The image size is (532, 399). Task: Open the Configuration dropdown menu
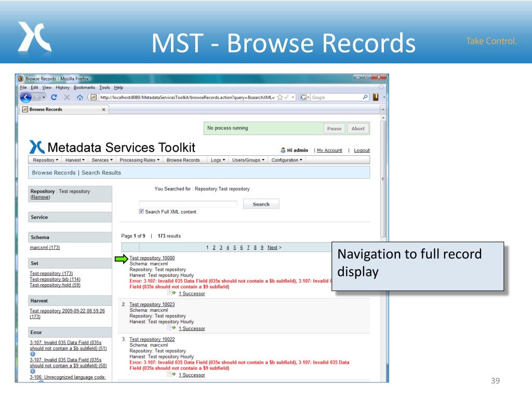pyautogui.click(x=287, y=160)
